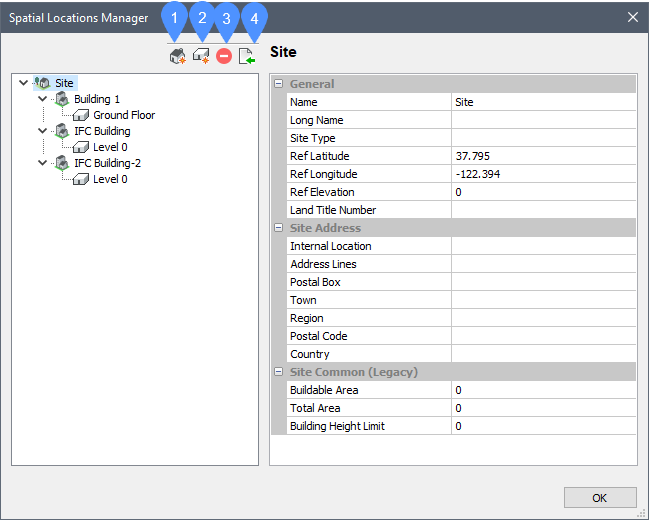Click the Import file icon with green arrow
Viewport: 649px width, 520px height.
[x=247, y=57]
